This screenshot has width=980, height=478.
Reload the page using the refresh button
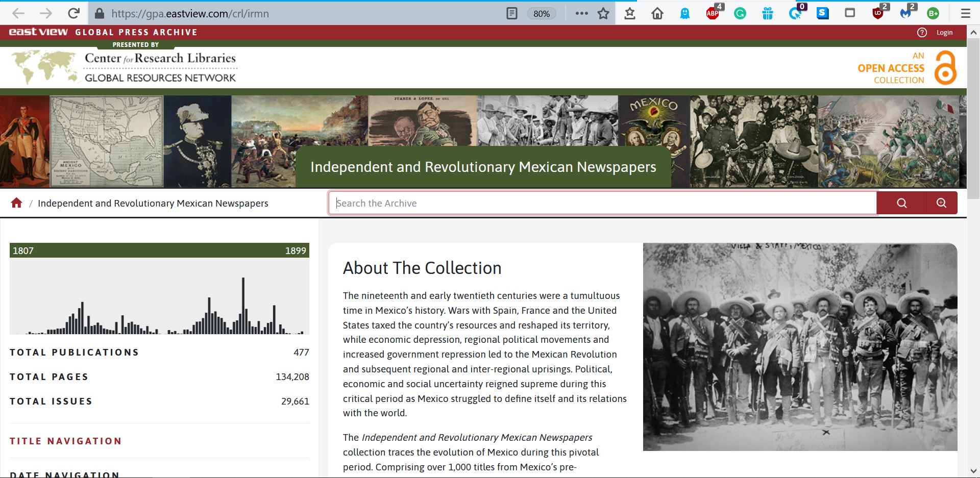tap(74, 13)
